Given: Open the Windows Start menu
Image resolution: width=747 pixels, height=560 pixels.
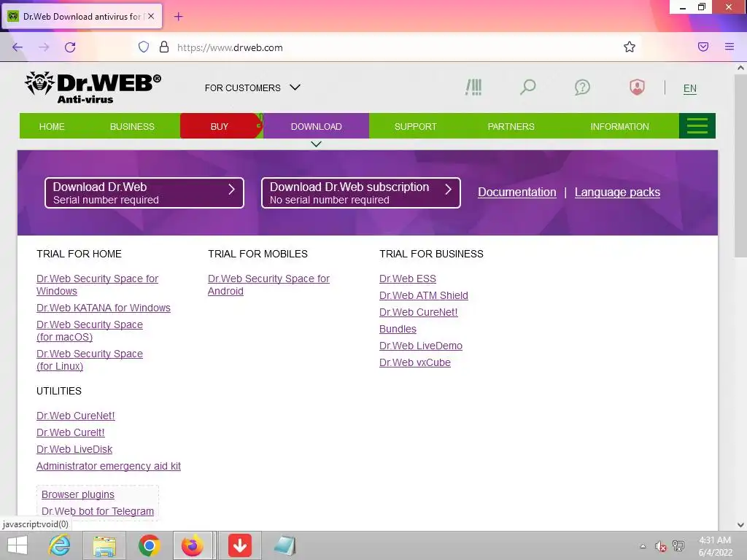Looking at the screenshot, I should tap(18, 545).
